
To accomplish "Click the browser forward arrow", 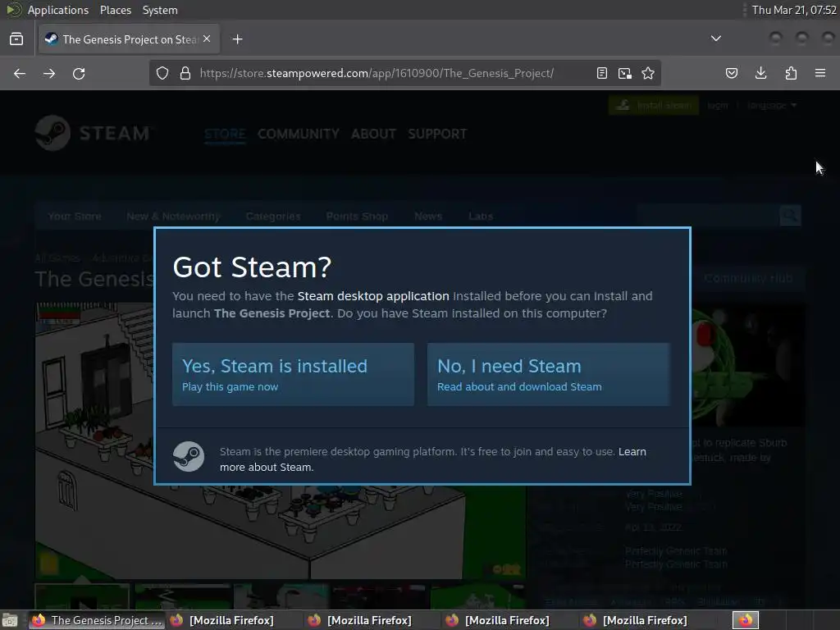I will pos(49,73).
